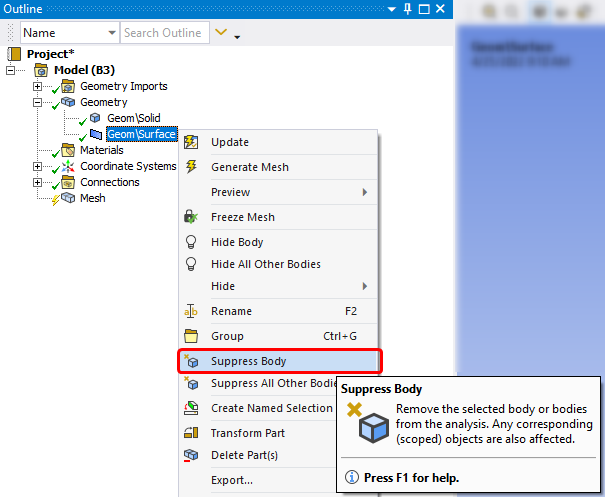Choose Export... menu entry
Screen dimensions: 605x497
tap(232, 480)
